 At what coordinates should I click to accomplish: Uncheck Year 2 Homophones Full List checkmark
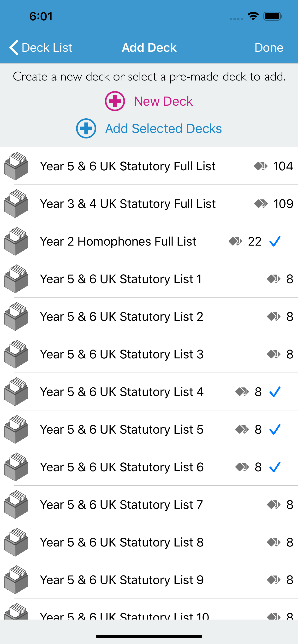275,241
